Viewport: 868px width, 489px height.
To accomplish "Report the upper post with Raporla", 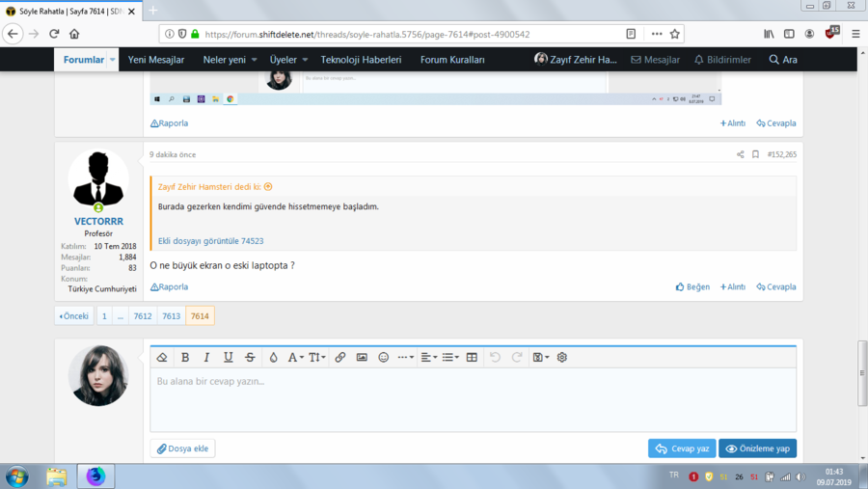I will tap(170, 122).
